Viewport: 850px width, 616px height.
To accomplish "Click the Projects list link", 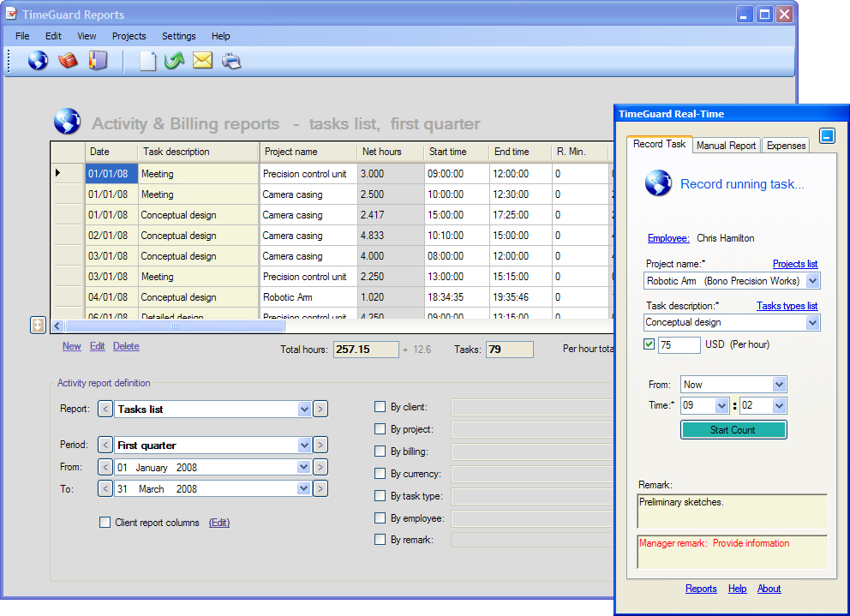I will click(794, 264).
